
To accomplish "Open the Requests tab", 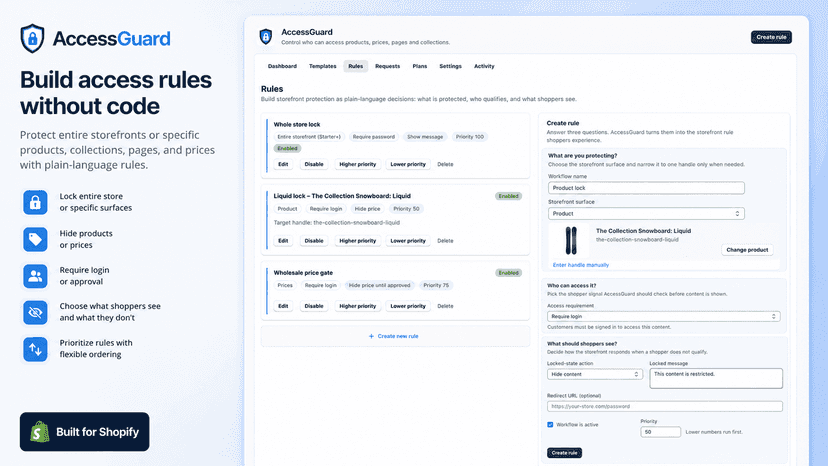I will pyautogui.click(x=388, y=66).
